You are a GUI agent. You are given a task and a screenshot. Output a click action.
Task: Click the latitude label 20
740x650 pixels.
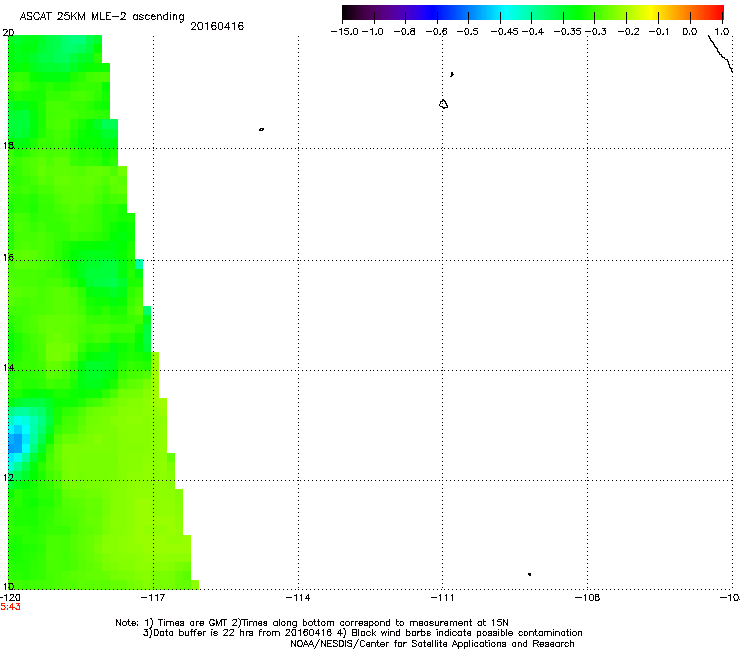[8, 33]
